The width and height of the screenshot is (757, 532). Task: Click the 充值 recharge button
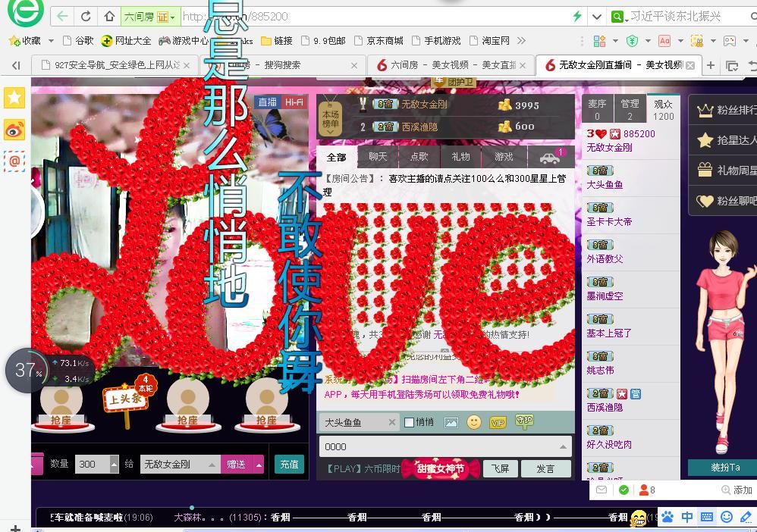[289, 465]
